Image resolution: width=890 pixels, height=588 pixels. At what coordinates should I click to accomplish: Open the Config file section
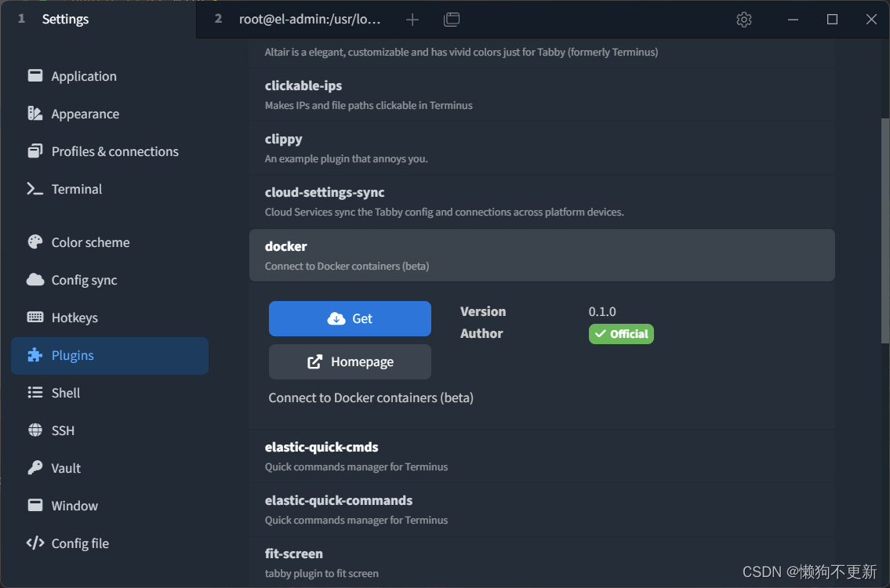click(110, 543)
